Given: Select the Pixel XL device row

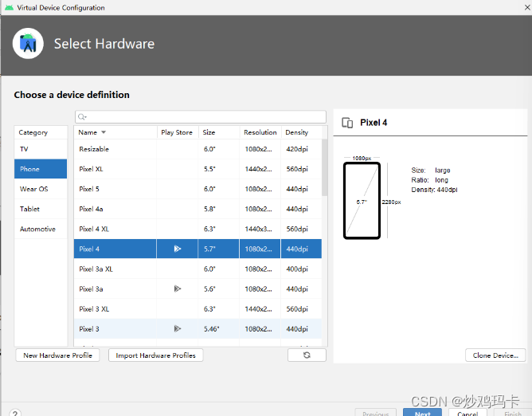Looking at the screenshot, I should tap(198, 169).
